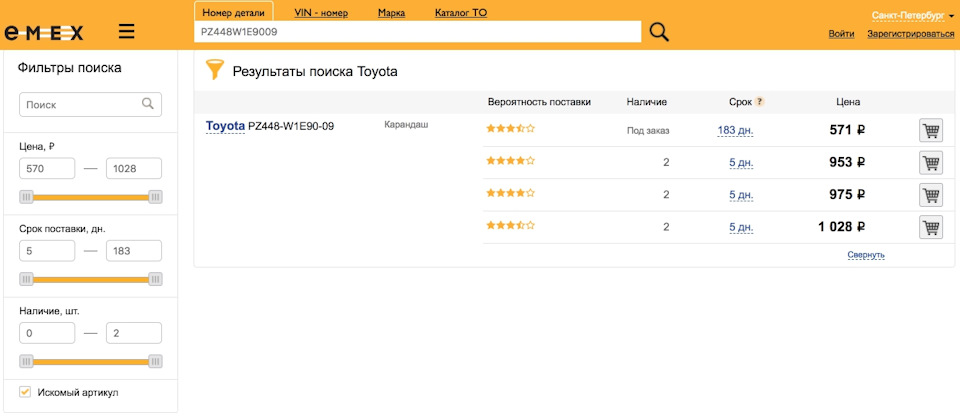This screenshot has height=419, width=960.
Task: Click the 571 ₽ price
Action: pyautogui.click(x=847, y=130)
